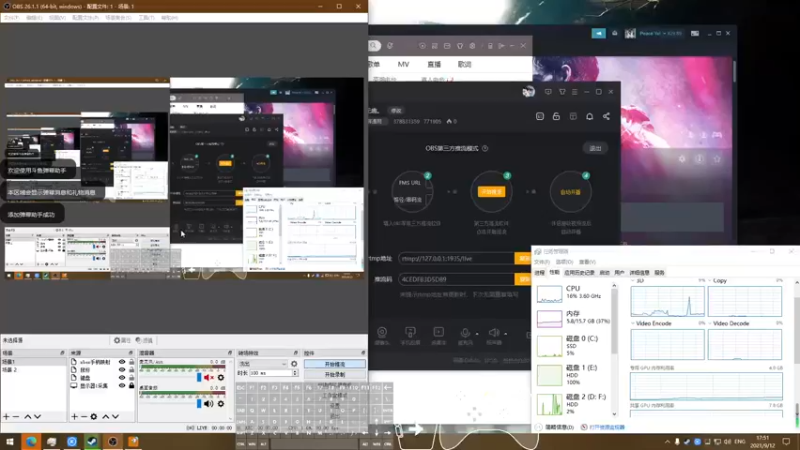Image resolution: width=800 pixels, height=450 pixels.
Task: Move scene up in OBS scenes panel
Action: point(28,417)
